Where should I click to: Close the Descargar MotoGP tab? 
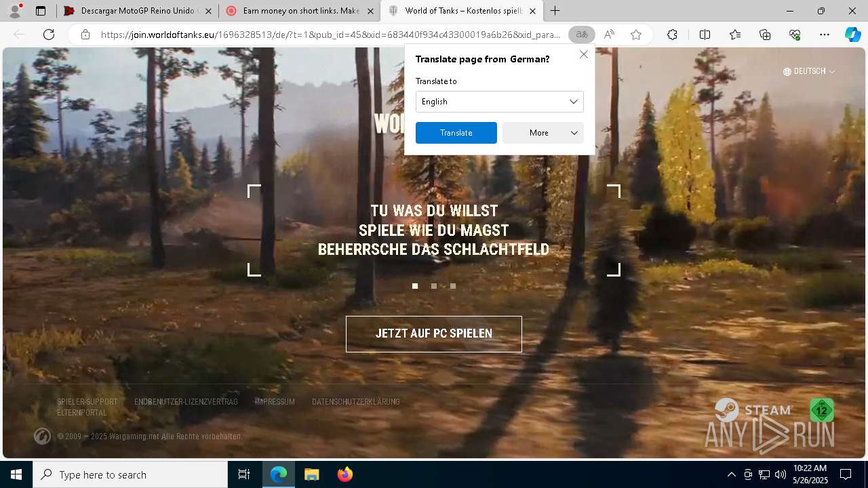[x=208, y=11]
